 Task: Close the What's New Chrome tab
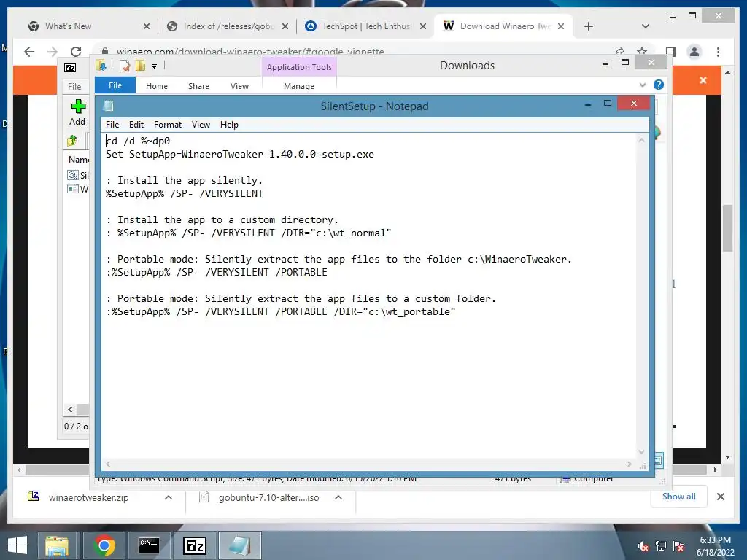point(146,26)
